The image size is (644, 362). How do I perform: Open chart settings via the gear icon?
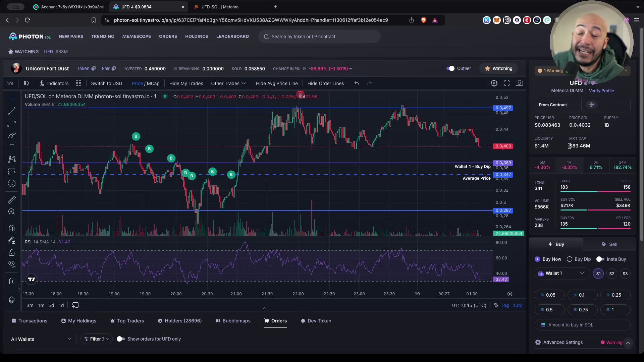[494, 83]
